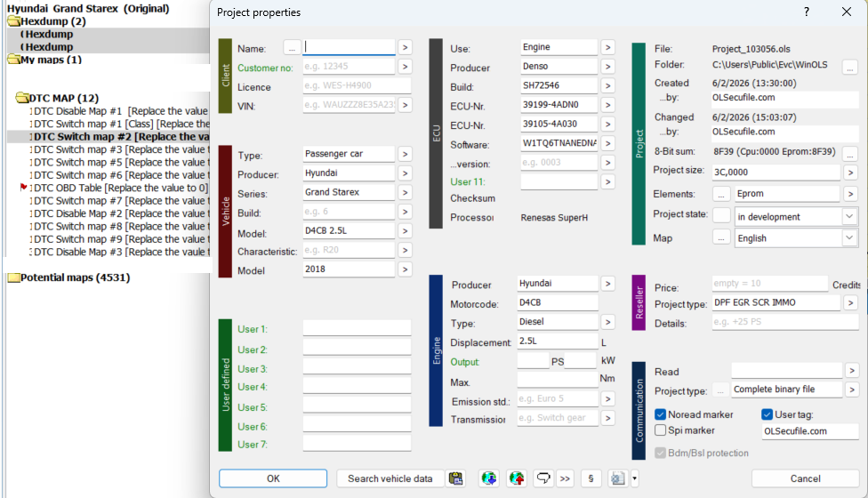Expand the My maps (1) folder
This screenshot has height=498, width=868.
click(x=13, y=60)
